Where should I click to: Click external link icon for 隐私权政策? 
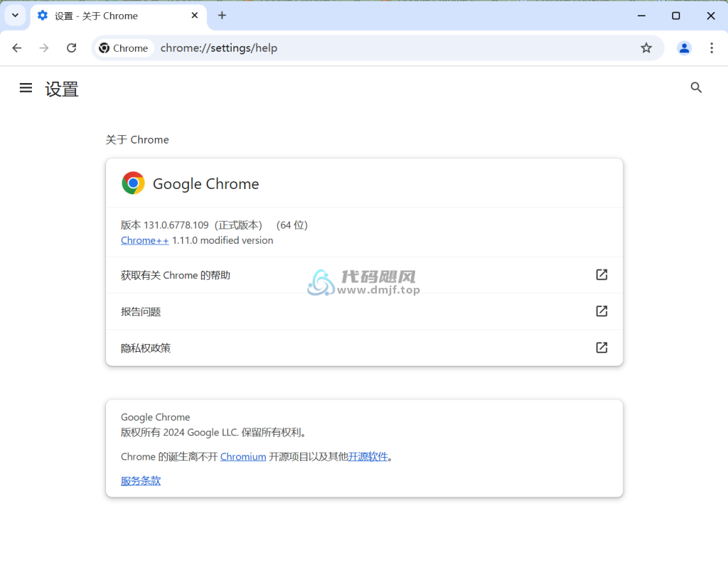(x=601, y=348)
